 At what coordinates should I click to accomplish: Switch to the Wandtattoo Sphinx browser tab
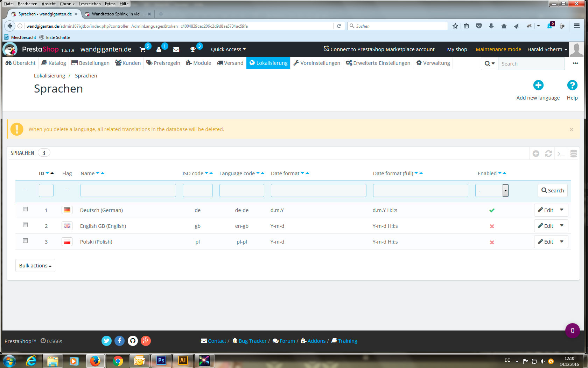[x=118, y=14]
